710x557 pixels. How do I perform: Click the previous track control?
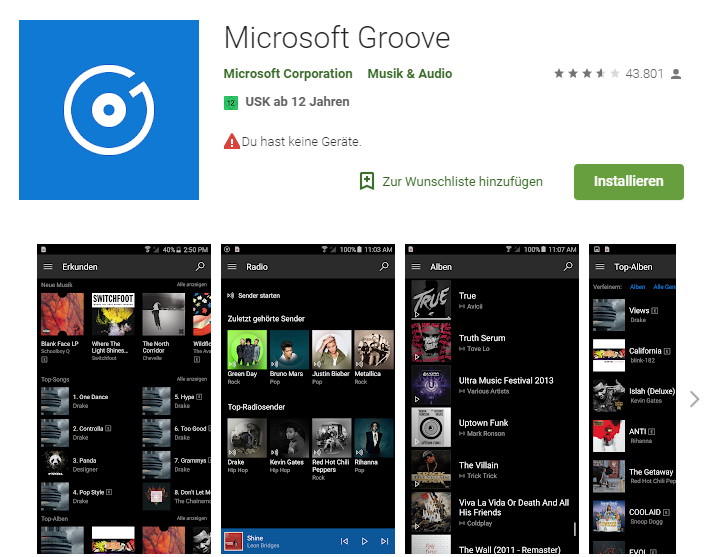344,541
